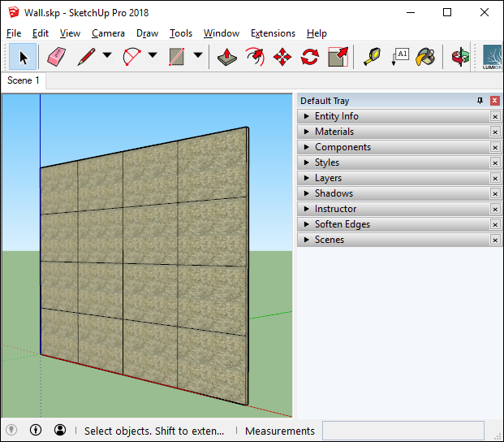The width and height of the screenshot is (504, 442).
Task: Pin the Default Tray panel
Action: click(x=480, y=101)
